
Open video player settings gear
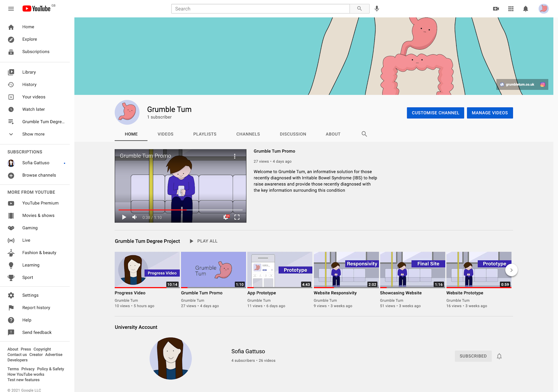point(226,217)
